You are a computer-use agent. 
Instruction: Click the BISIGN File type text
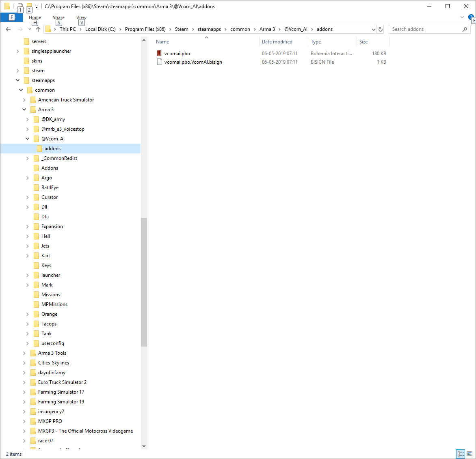pyautogui.click(x=322, y=62)
